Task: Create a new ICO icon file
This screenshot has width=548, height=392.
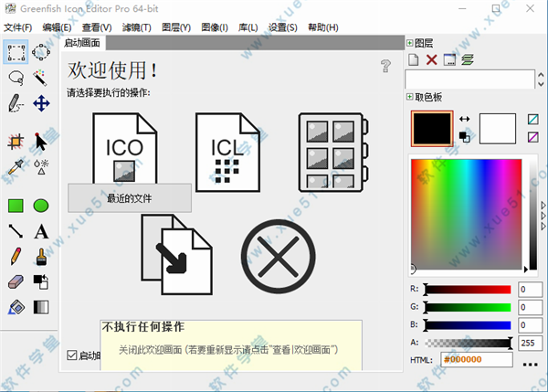Action: click(124, 149)
